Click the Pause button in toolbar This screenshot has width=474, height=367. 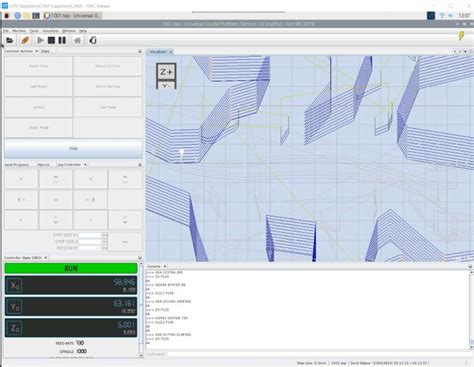(x=62, y=40)
